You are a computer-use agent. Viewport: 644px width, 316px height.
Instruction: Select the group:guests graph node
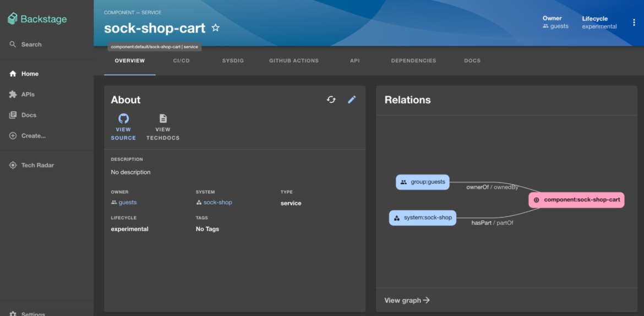423,182
